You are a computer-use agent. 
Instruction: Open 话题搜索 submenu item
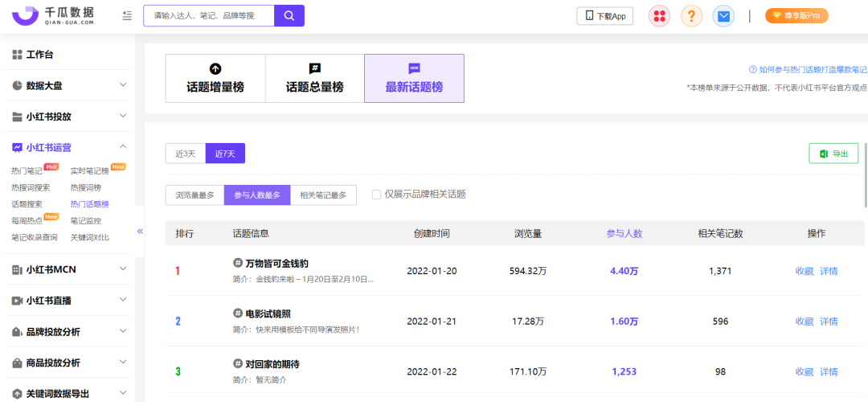27,204
